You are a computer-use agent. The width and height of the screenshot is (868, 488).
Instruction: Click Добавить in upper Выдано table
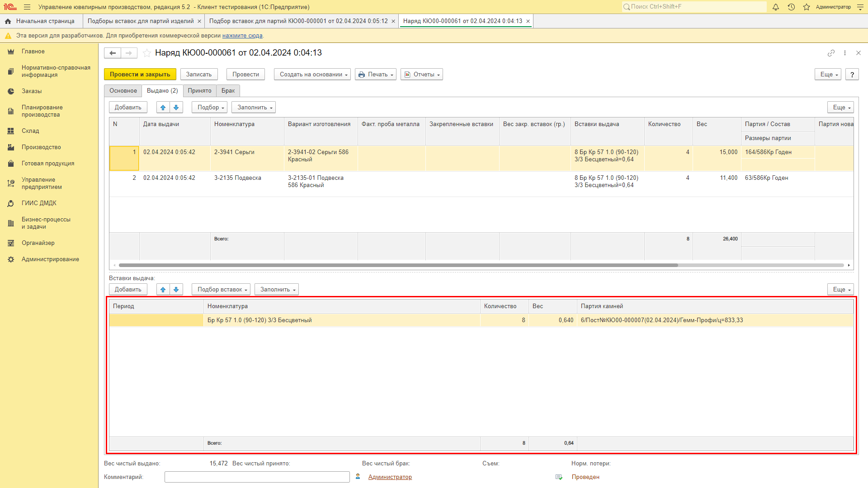tap(128, 107)
